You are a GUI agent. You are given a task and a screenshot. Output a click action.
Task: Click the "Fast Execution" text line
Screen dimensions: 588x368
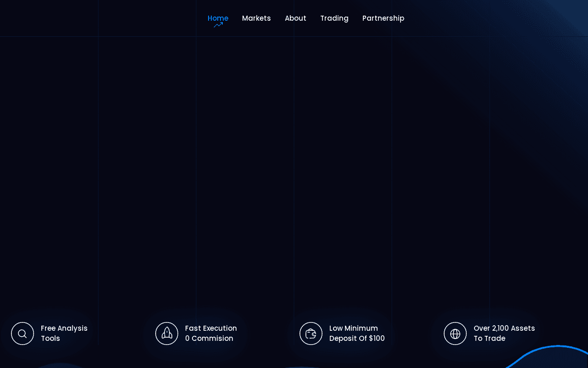pyautogui.click(x=211, y=328)
